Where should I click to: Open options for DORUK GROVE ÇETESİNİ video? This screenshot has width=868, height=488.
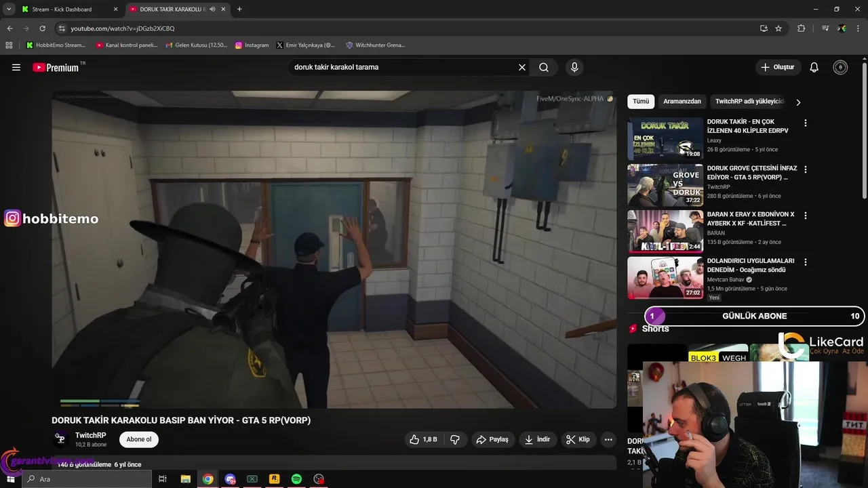point(806,169)
